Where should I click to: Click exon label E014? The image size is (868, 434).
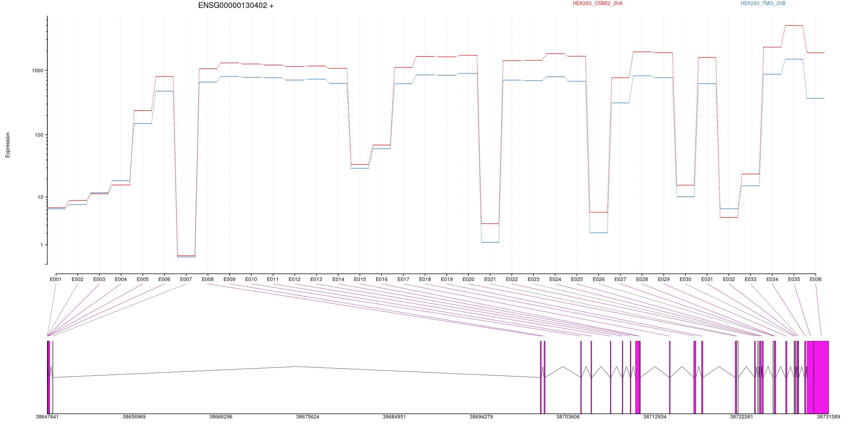(338, 279)
